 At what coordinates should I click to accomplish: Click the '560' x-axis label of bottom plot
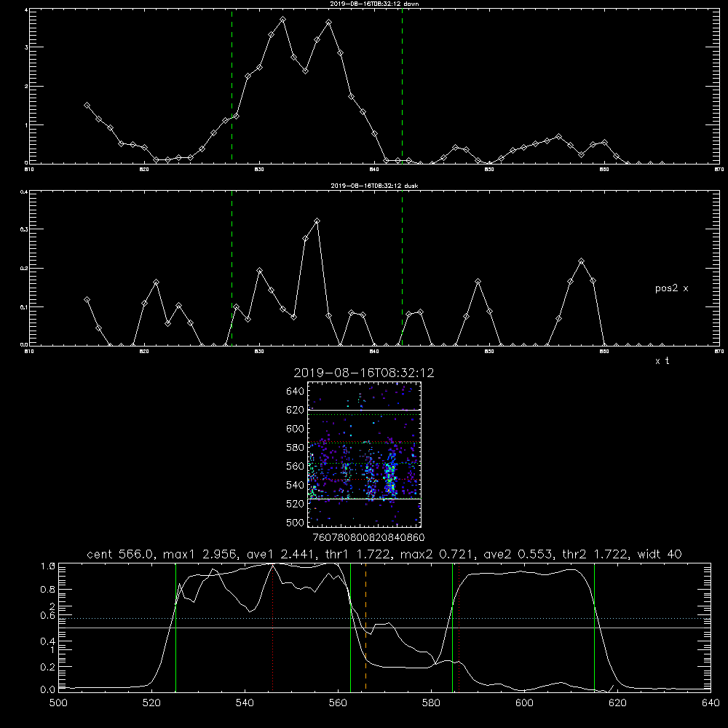coord(338,703)
